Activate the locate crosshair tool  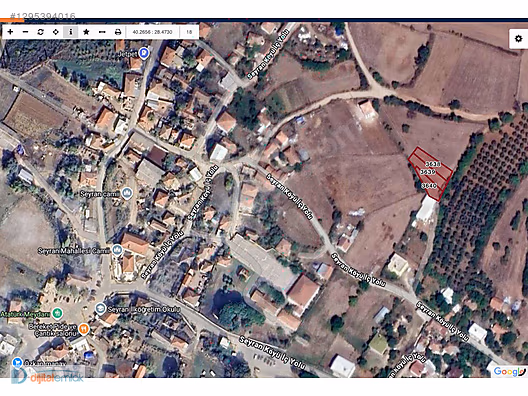coord(56,32)
